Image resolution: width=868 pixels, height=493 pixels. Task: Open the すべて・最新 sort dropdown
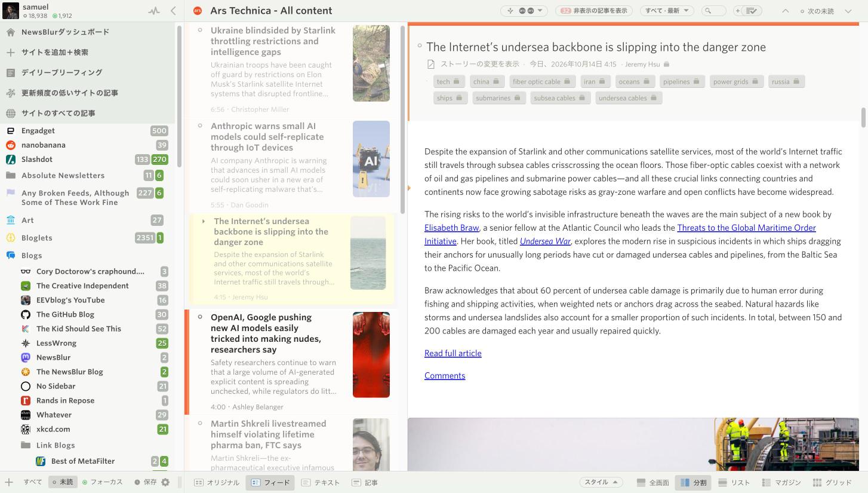pyautogui.click(x=667, y=11)
